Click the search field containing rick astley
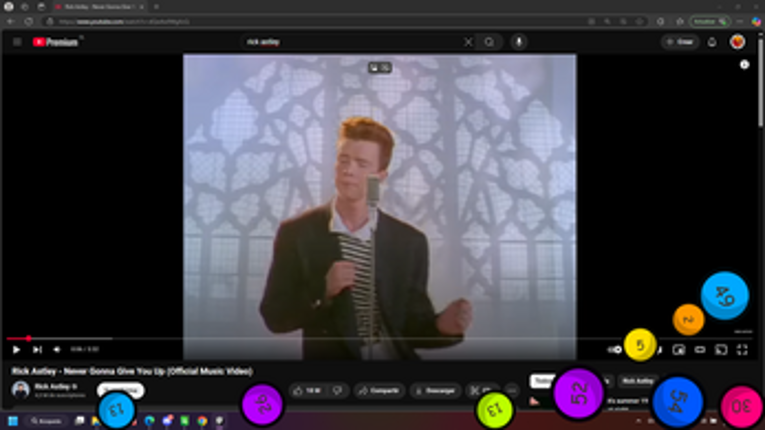Screen dimensions: 765x430 [x=350, y=42]
